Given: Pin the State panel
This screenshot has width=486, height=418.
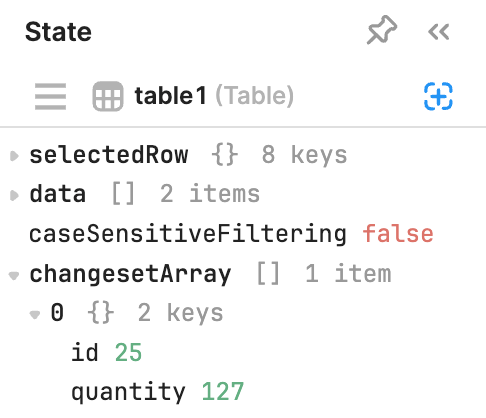Looking at the screenshot, I should tap(382, 30).
